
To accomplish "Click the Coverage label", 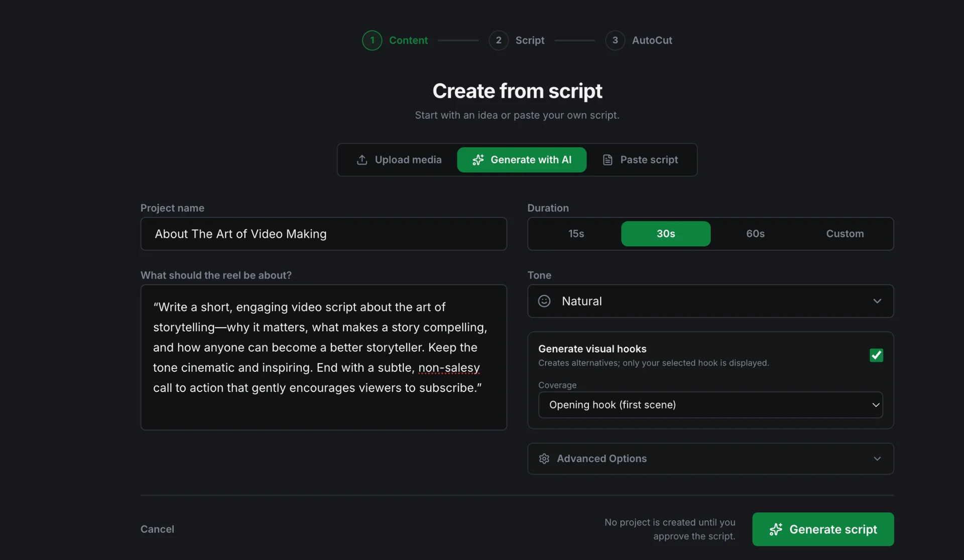I will [x=557, y=385].
